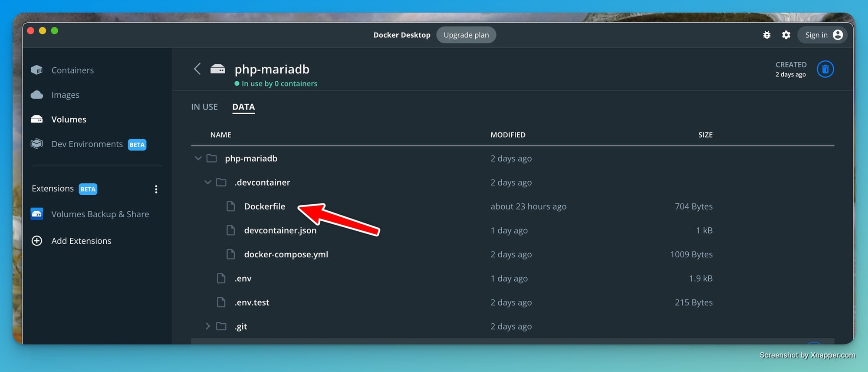Open Dev Environments in sidebar

(87, 144)
